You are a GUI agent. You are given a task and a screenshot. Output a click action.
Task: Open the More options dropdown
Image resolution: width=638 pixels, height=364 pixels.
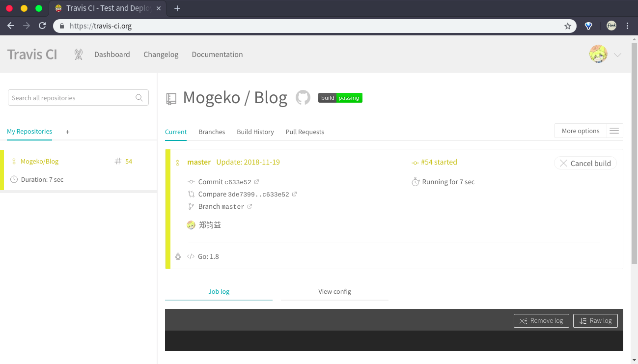point(581,131)
